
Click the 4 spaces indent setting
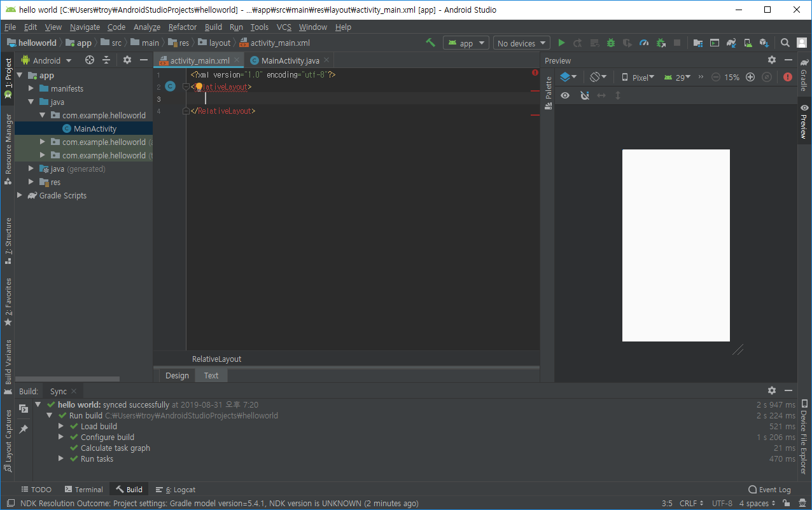[x=757, y=503]
